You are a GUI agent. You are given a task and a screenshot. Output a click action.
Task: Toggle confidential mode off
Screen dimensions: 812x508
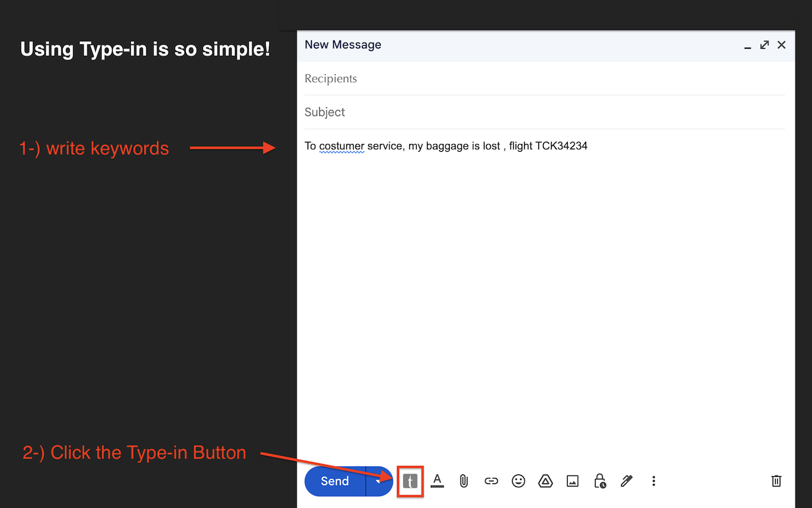click(x=599, y=481)
